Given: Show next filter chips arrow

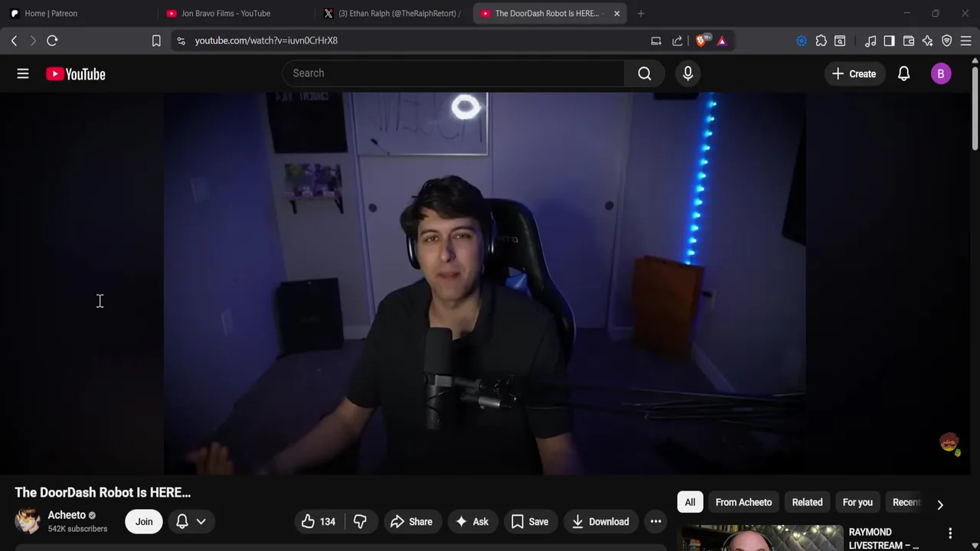Looking at the screenshot, I should 940,504.
